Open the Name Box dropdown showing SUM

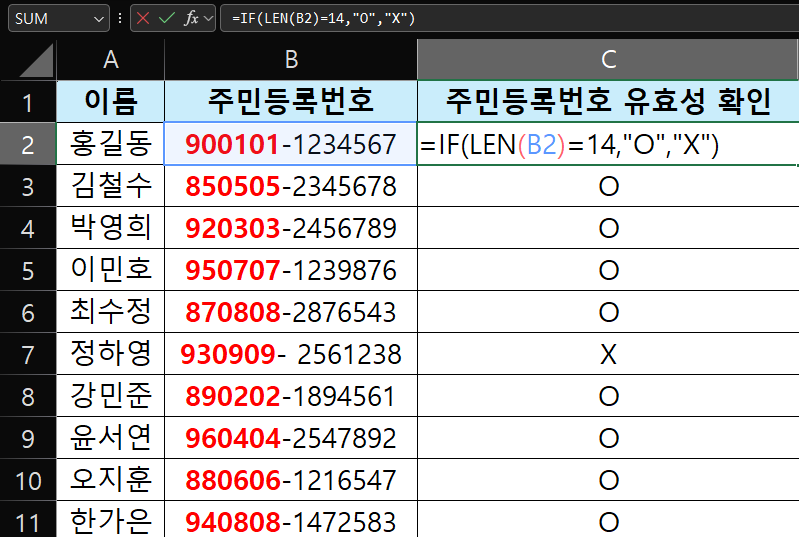99,19
